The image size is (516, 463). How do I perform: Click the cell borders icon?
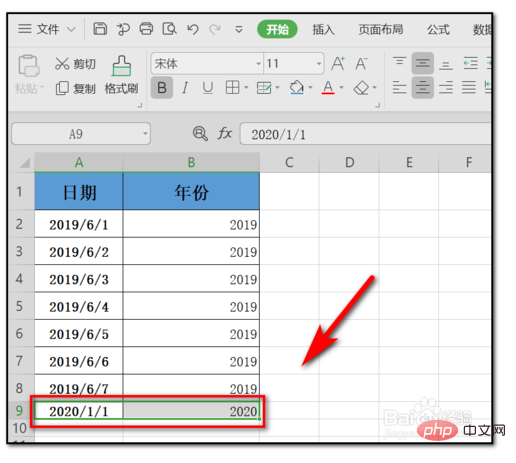tap(232, 88)
